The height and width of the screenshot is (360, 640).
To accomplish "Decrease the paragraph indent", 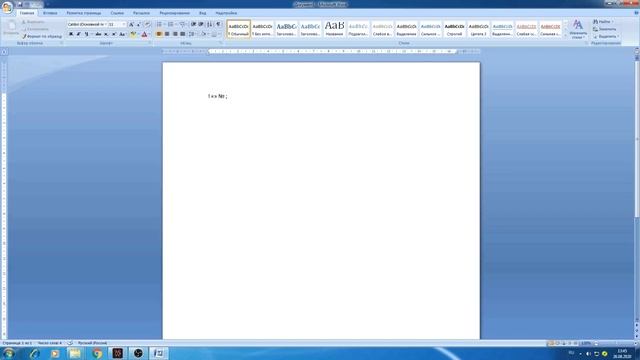I will pyautogui.click(x=193, y=24).
